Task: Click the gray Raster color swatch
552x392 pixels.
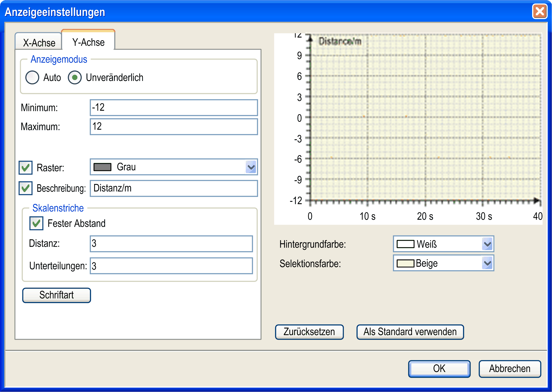Action: tap(102, 167)
